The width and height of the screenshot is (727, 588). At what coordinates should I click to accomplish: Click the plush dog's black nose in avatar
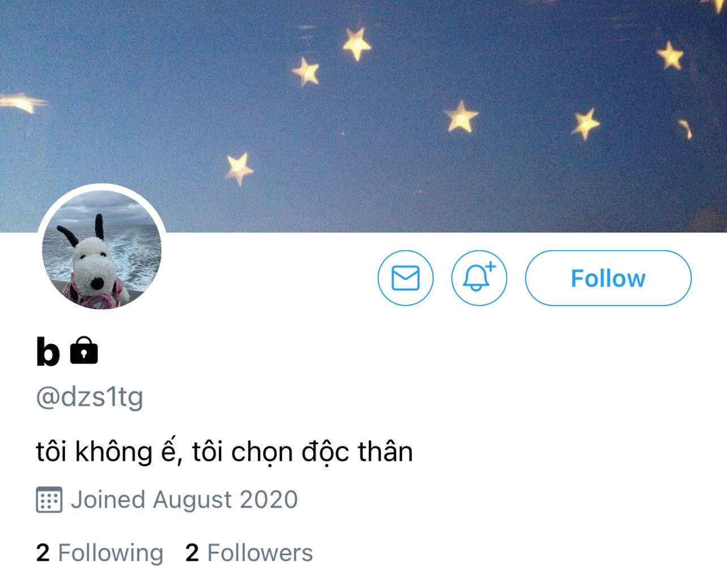coord(97,282)
